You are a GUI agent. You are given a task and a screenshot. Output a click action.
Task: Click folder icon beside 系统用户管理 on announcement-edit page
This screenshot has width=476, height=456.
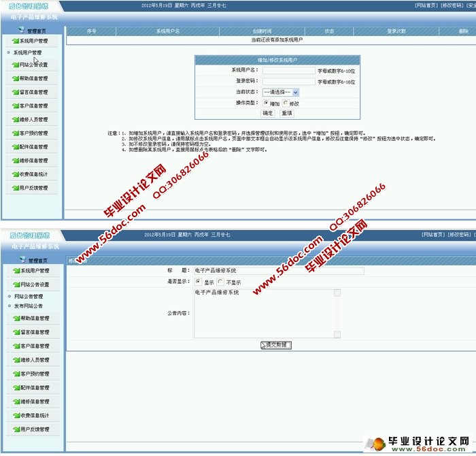17,271
